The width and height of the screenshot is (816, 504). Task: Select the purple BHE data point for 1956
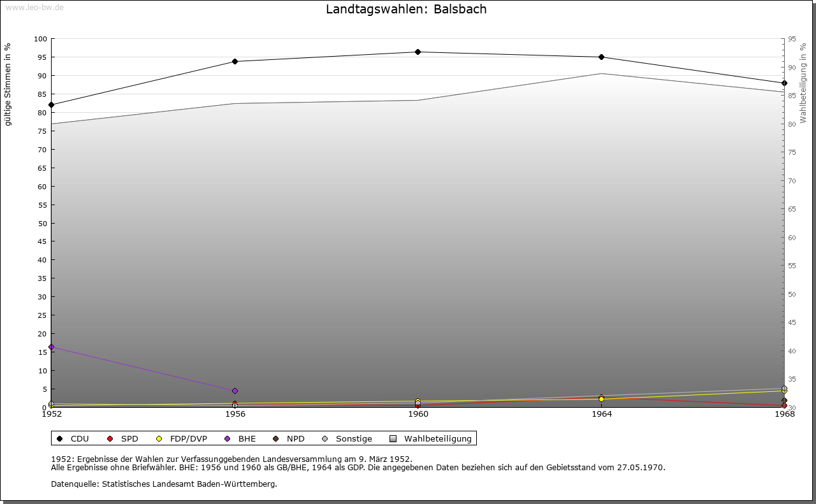pos(235,391)
